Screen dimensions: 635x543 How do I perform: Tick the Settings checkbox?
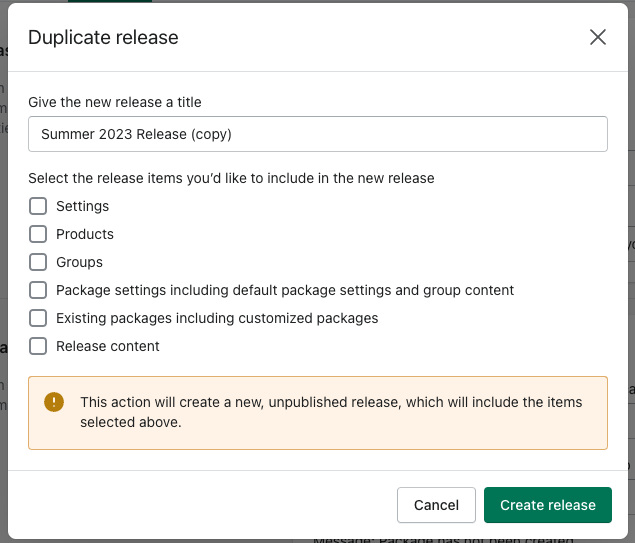pyautogui.click(x=38, y=206)
